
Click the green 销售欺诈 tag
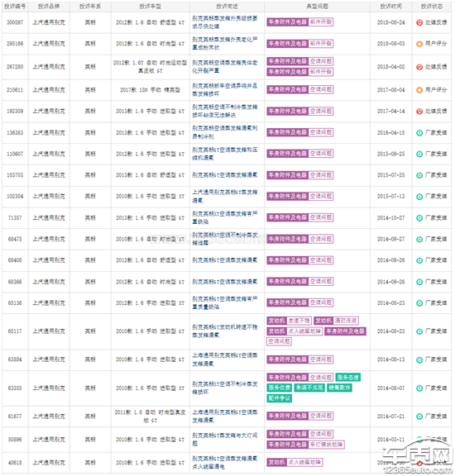[339, 388]
